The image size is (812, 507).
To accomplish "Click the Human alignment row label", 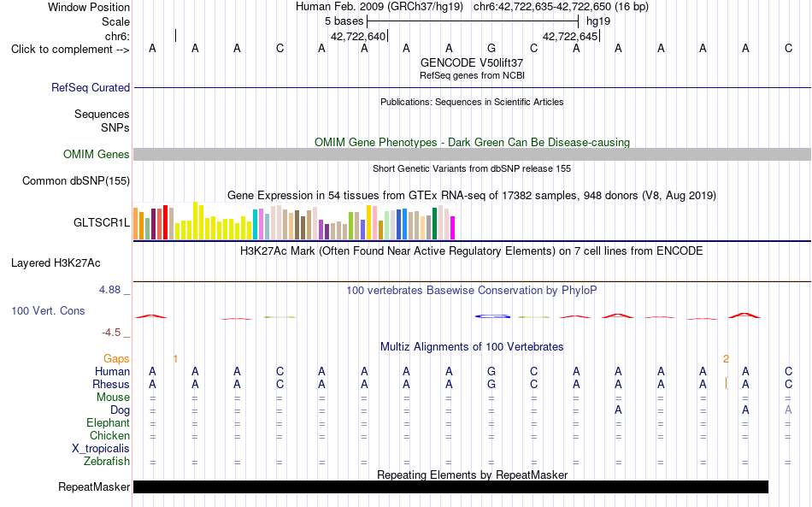I will click(x=112, y=371).
